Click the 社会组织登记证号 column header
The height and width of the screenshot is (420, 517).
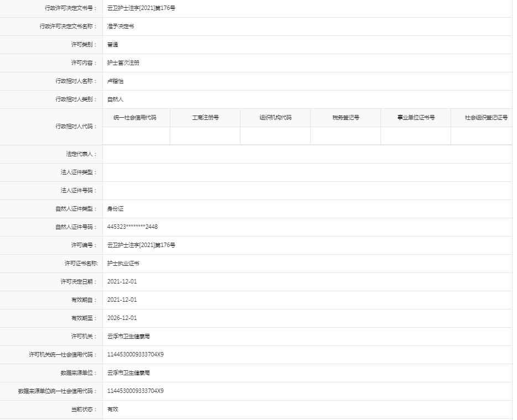coord(485,117)
